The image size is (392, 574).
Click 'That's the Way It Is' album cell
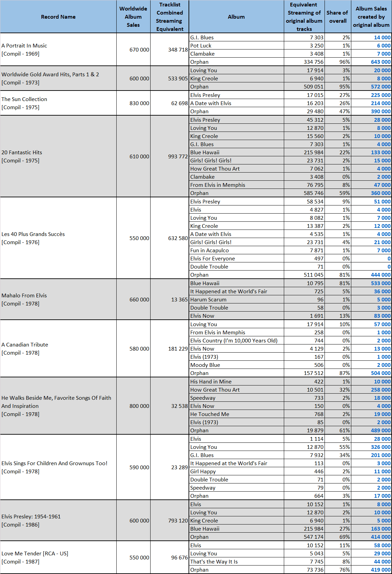pos(236,561)
